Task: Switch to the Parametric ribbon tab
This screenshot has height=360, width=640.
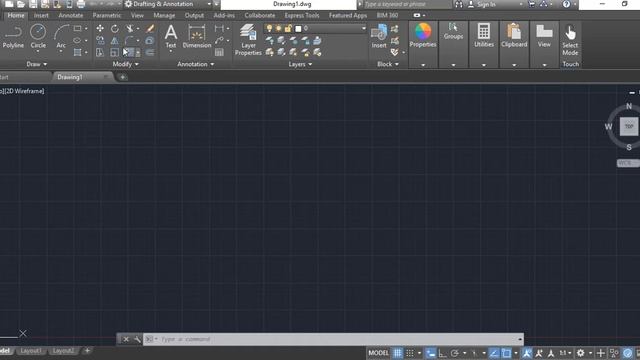Action: [107, 16]
